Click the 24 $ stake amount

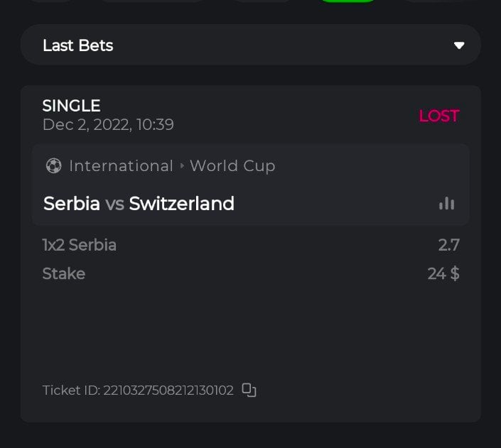[x=443, y=273]
